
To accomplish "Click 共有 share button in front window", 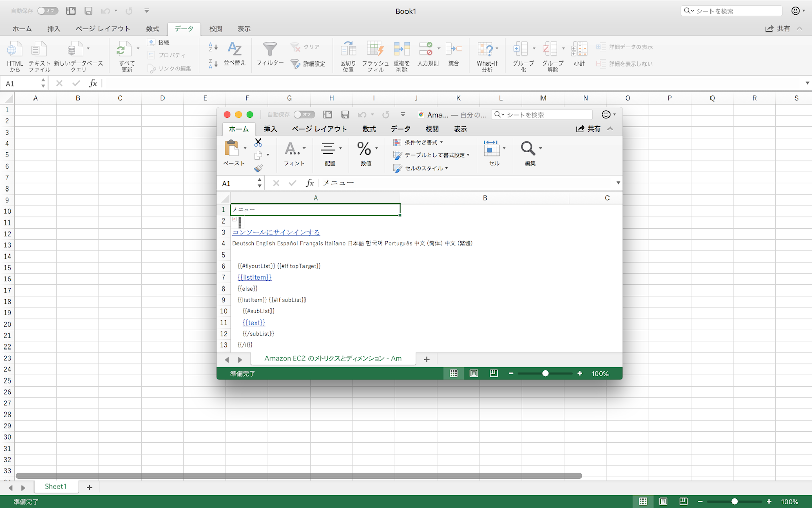I will point(588,129).
